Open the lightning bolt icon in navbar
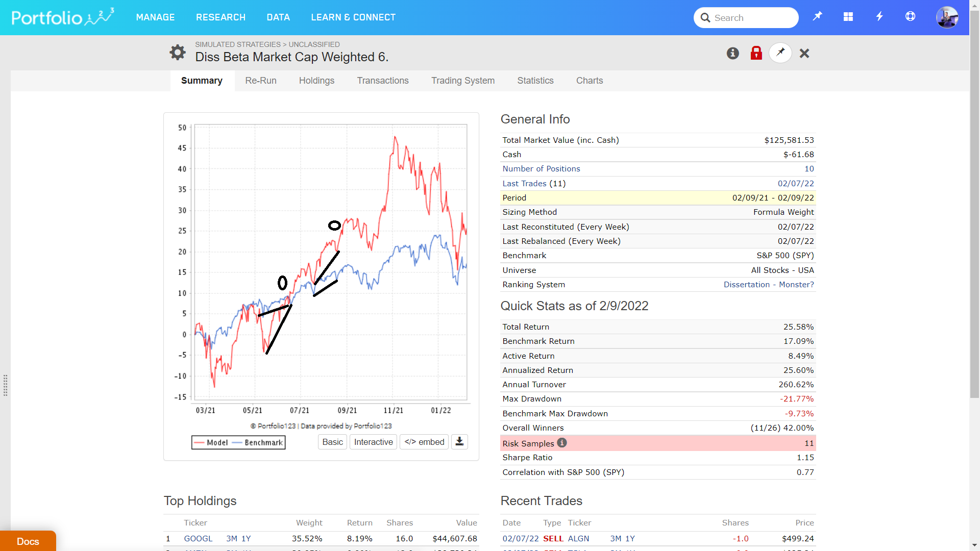 [x=879, y=17]
